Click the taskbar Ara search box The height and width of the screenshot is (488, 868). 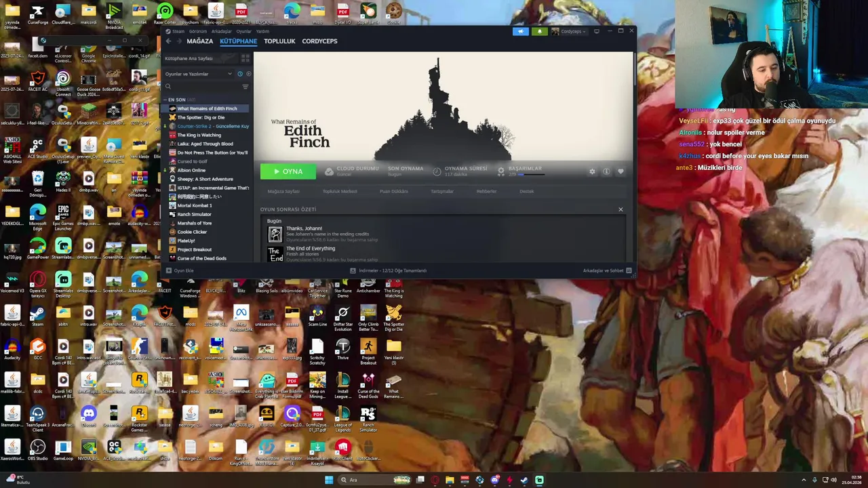pyautogui.click(x=375, y=480)
